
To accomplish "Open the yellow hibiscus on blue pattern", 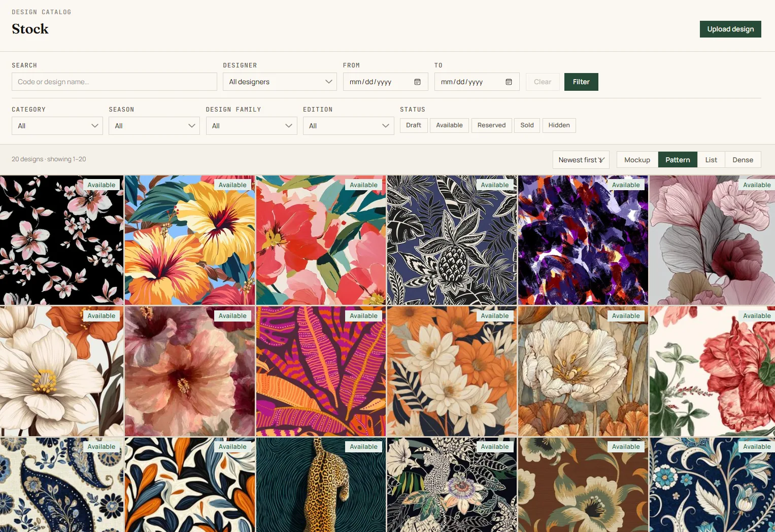I will tap(190, 240).
